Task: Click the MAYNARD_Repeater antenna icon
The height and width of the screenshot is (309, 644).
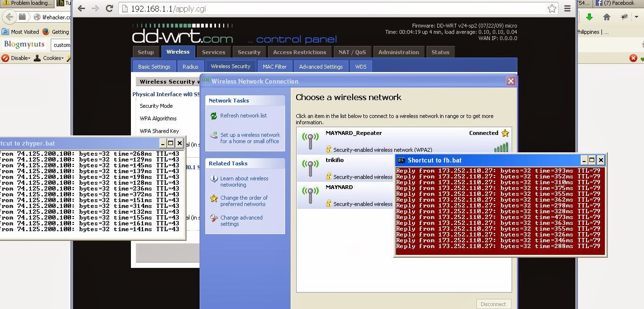Action: 310,141
